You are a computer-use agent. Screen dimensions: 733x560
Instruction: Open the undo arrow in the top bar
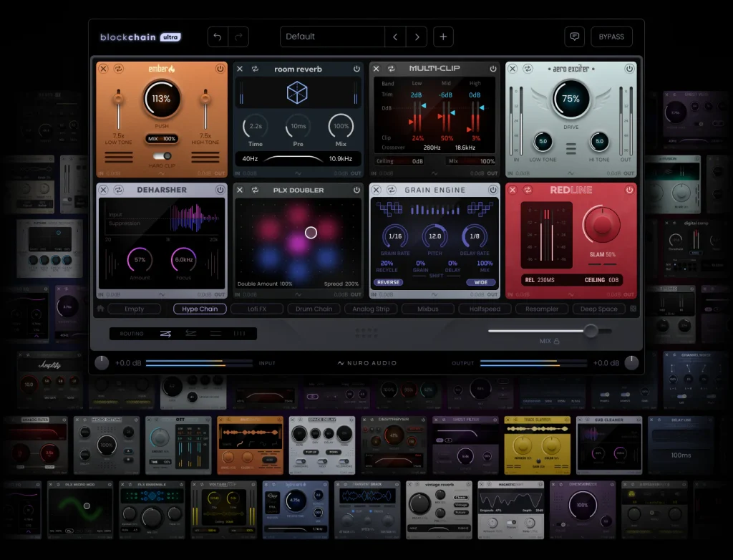coord(218,37)
